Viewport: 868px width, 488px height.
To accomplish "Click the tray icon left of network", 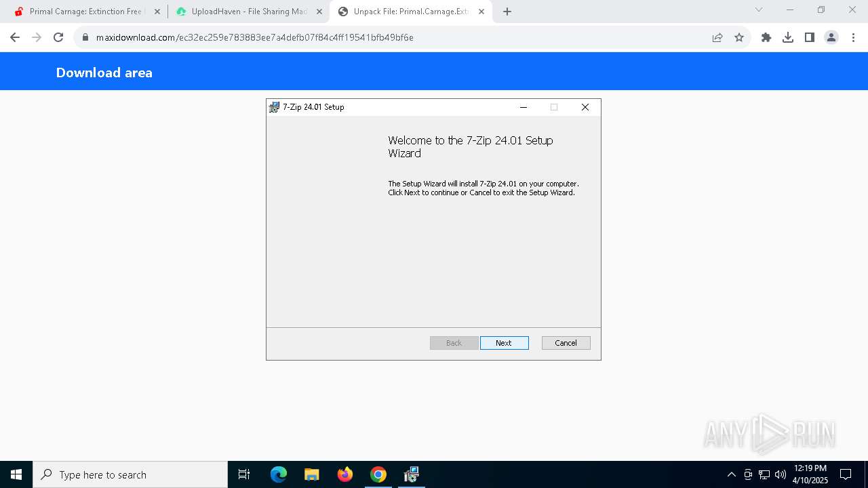I will pos(748,474).
